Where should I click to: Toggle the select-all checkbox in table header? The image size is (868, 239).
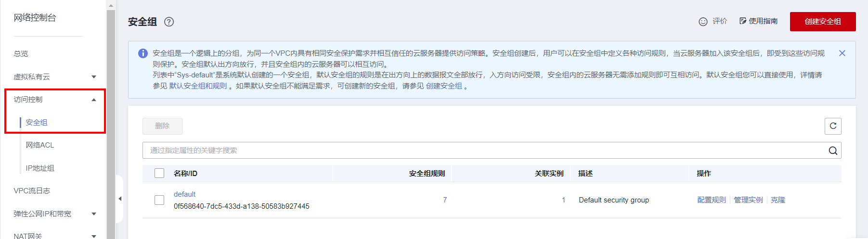[159, 173]
